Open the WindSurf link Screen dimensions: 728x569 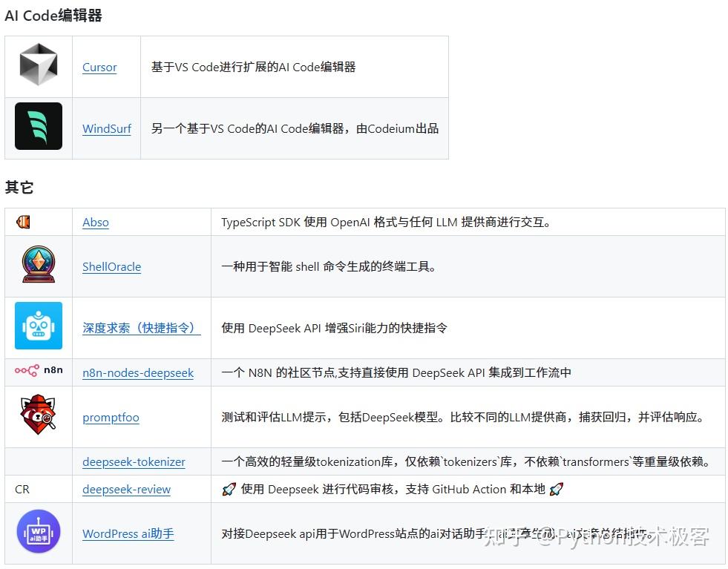pos(106,128)
